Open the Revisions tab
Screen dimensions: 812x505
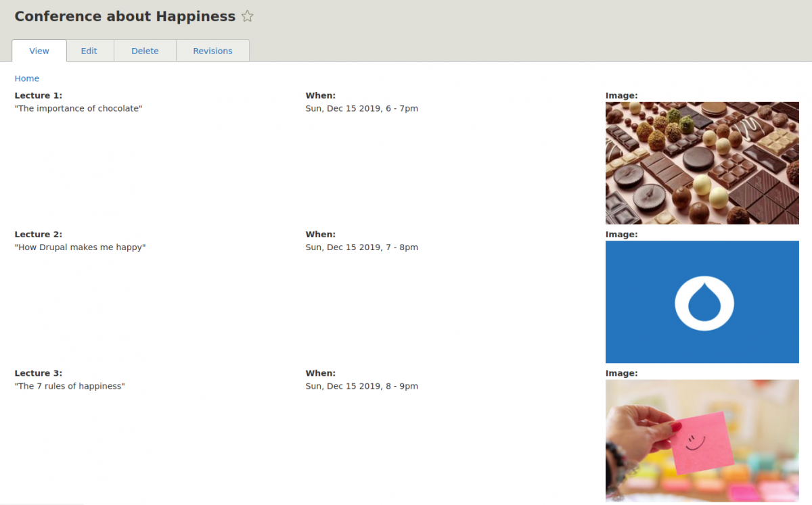coord(212,51)
